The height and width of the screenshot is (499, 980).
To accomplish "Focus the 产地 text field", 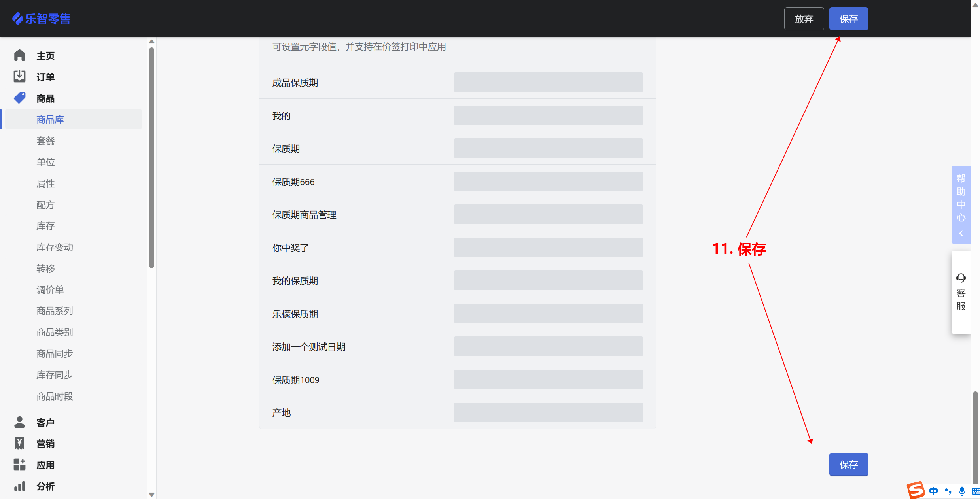I will (x=548, y=412).
